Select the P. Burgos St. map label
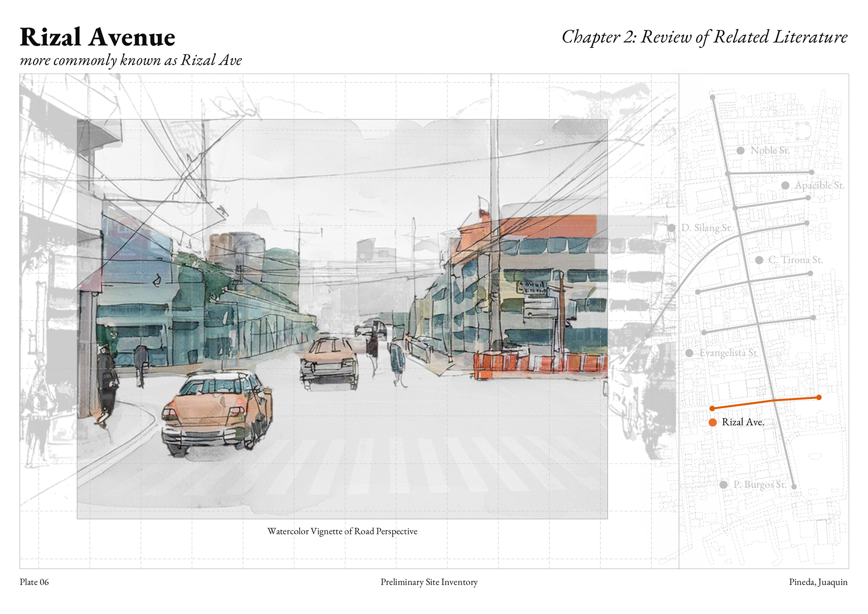Viewport: 868px width, 614px height. [x=759, y=485]
